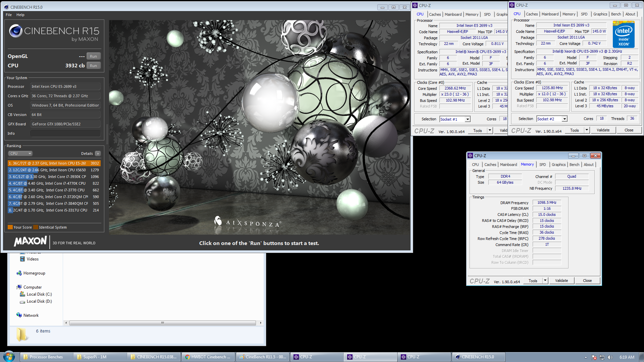Screen dimensions: 644x362
Task: Select ranking entry Xeon X5650 1279
Action: coord(54,170)
